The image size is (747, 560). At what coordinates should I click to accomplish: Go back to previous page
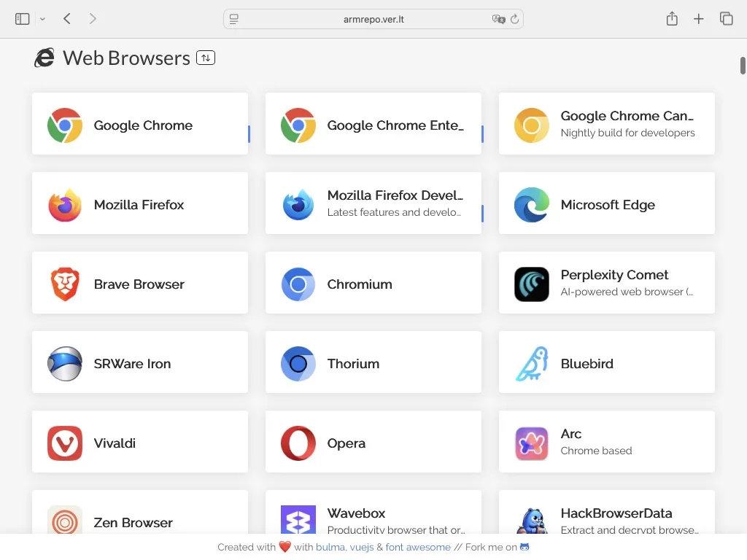click(x=66, y=18)
